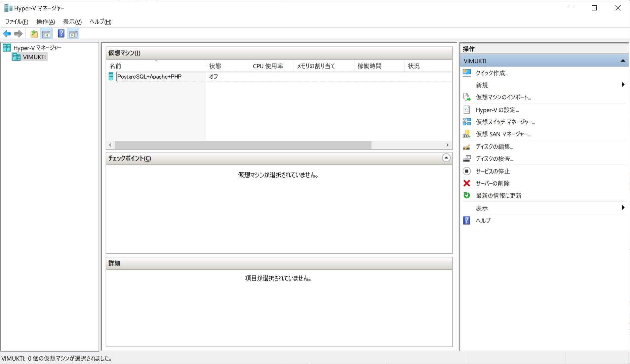
Task: Click 最新の情報に更新 action
Action: [499, 195]
